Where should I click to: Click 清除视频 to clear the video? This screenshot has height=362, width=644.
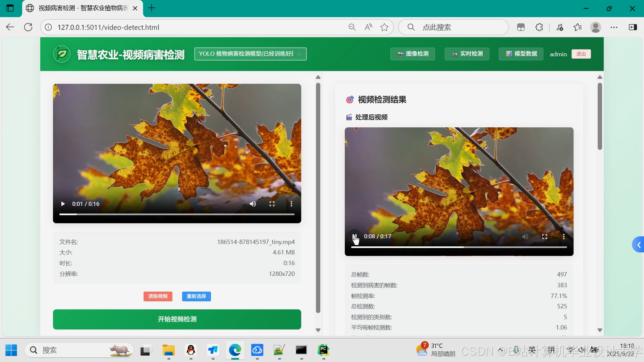click(158, 296)
